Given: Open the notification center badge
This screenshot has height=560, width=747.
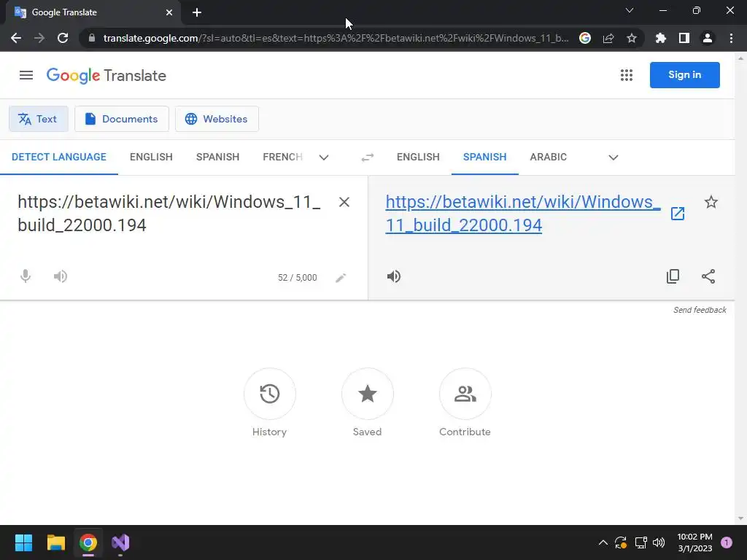Looking at the screenshot, I should point(727,542).
